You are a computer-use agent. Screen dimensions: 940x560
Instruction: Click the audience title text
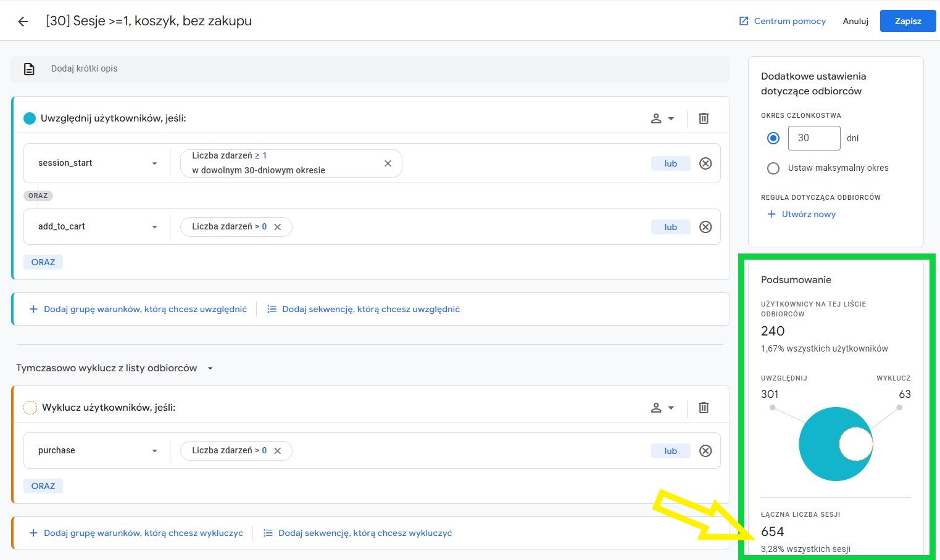pyautogui.click(x=149, y=21)
